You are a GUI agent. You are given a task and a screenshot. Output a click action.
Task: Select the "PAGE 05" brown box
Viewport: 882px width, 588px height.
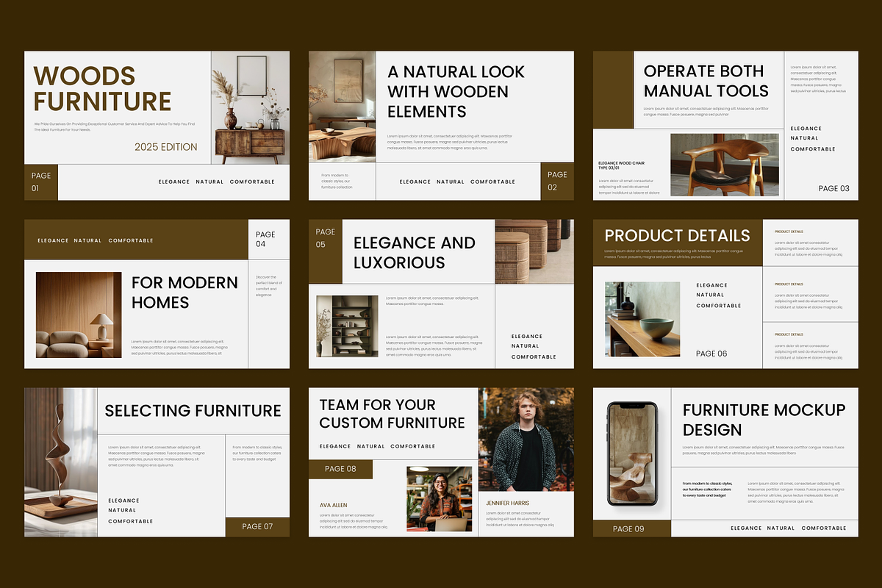click(326, 251)
